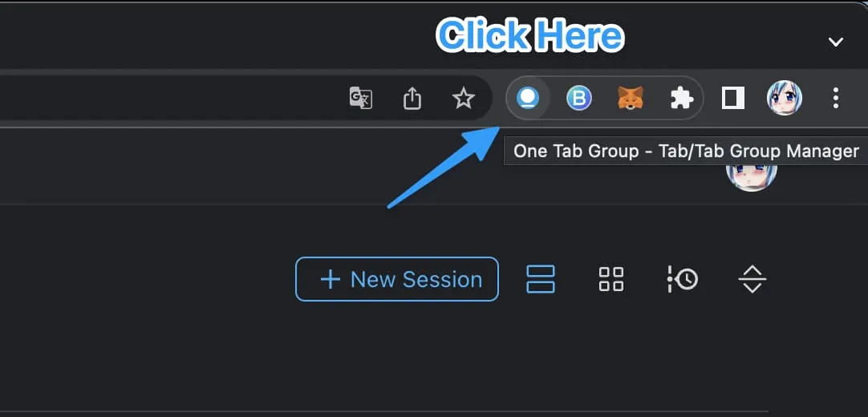
Task: Open the Chrome profile avatar menu
Action: (784, 98)
